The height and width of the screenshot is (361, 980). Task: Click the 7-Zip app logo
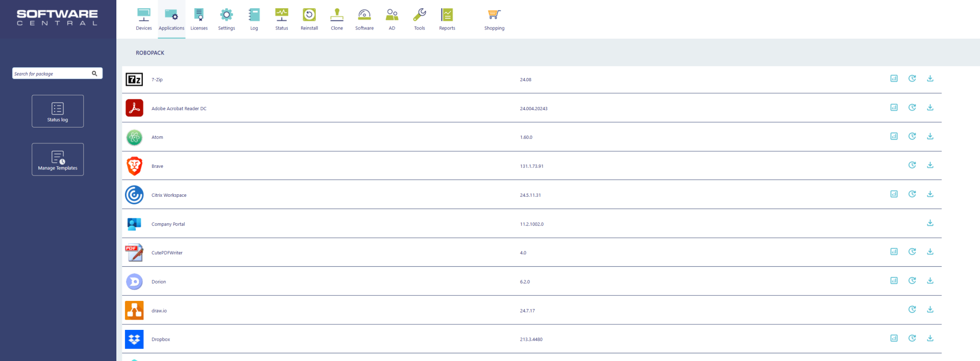coord(134,80)
